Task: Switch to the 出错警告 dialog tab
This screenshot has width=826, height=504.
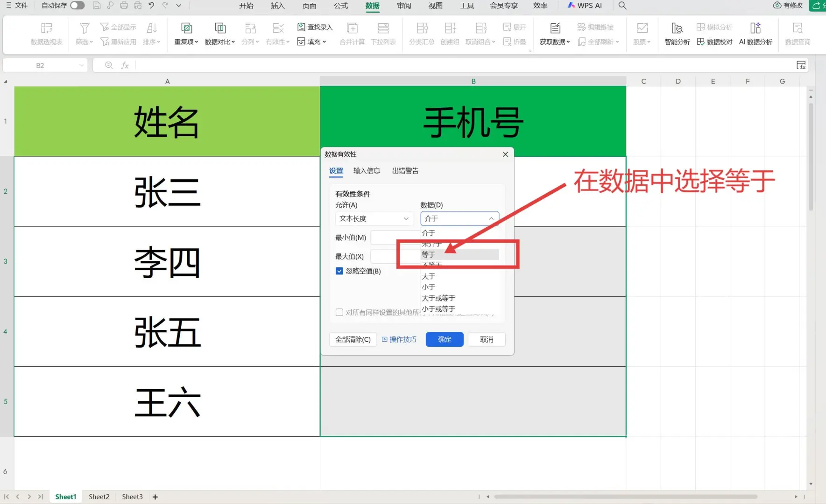Action: point(405,171)
